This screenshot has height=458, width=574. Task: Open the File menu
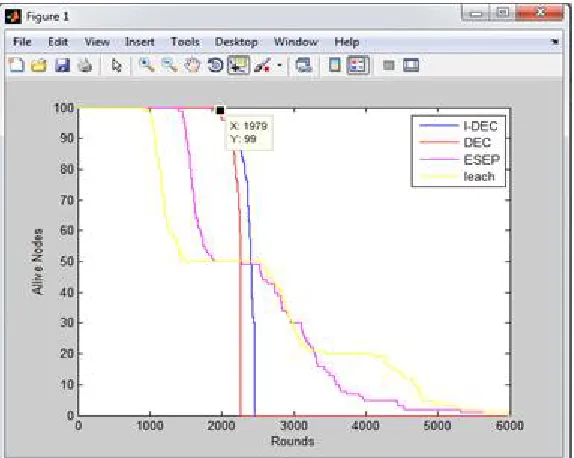[x=22, y=42]
